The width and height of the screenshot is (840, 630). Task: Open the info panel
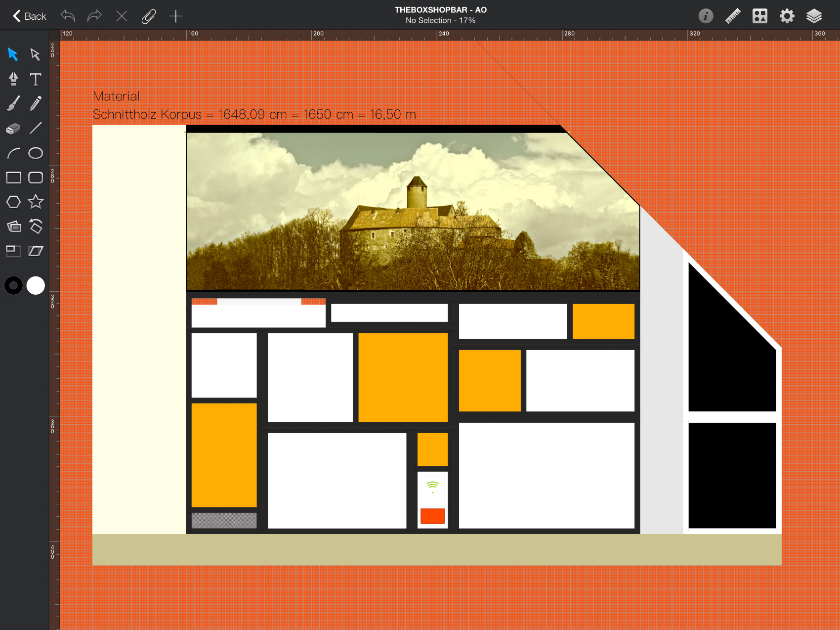(706, 16)
